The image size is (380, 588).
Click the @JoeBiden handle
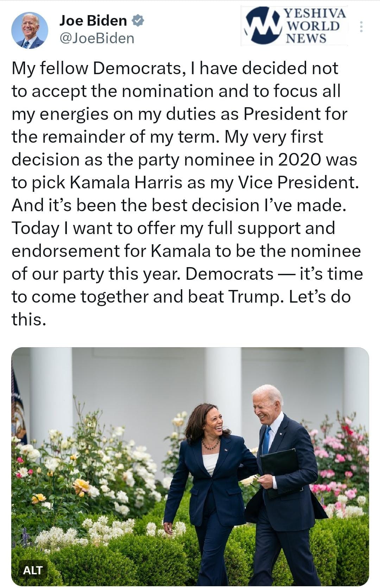[97, 38]
